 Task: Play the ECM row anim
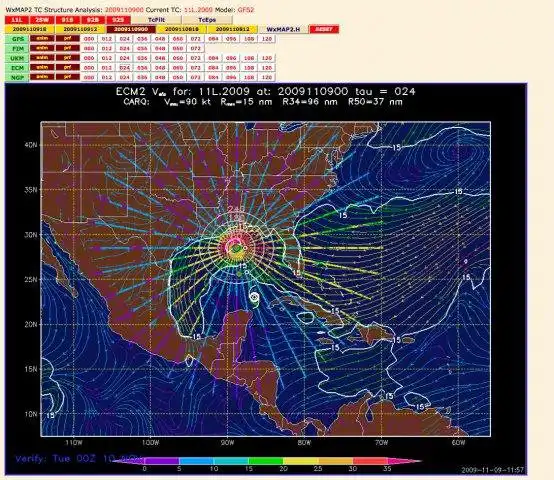(42, 67)
